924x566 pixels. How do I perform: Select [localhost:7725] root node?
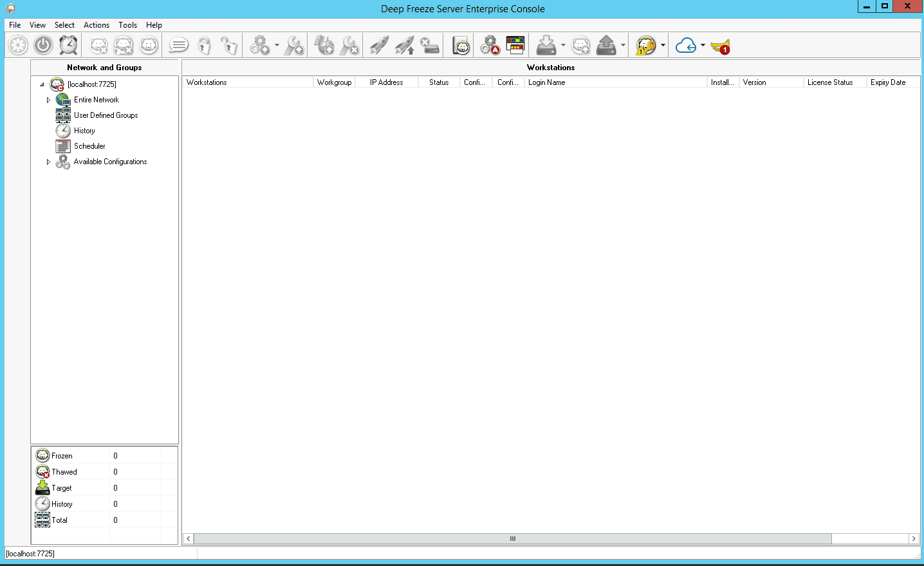point(92,84)
